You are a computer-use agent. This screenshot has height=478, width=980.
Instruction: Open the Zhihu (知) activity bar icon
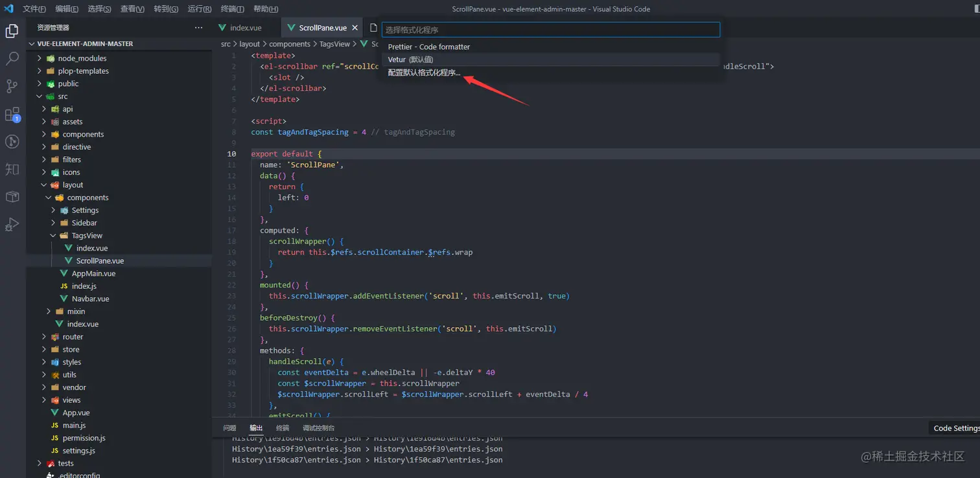coord(12,170)
